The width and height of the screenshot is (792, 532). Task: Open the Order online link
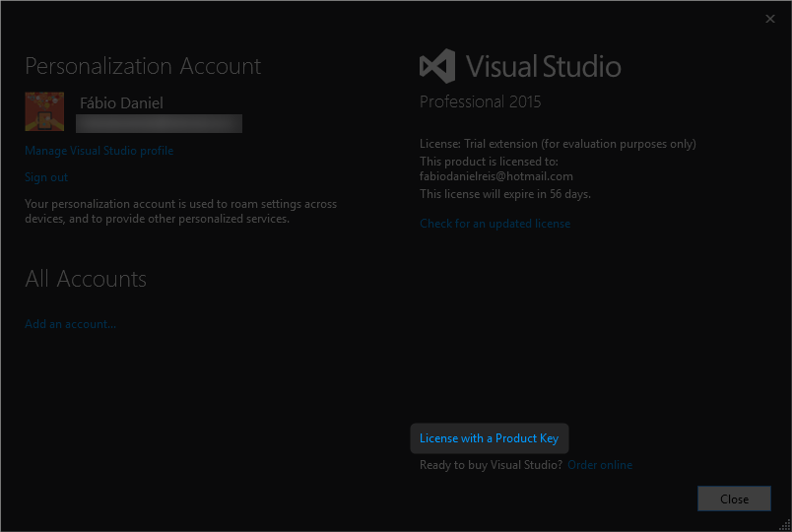pyautogui.click(x=600, y=465)
